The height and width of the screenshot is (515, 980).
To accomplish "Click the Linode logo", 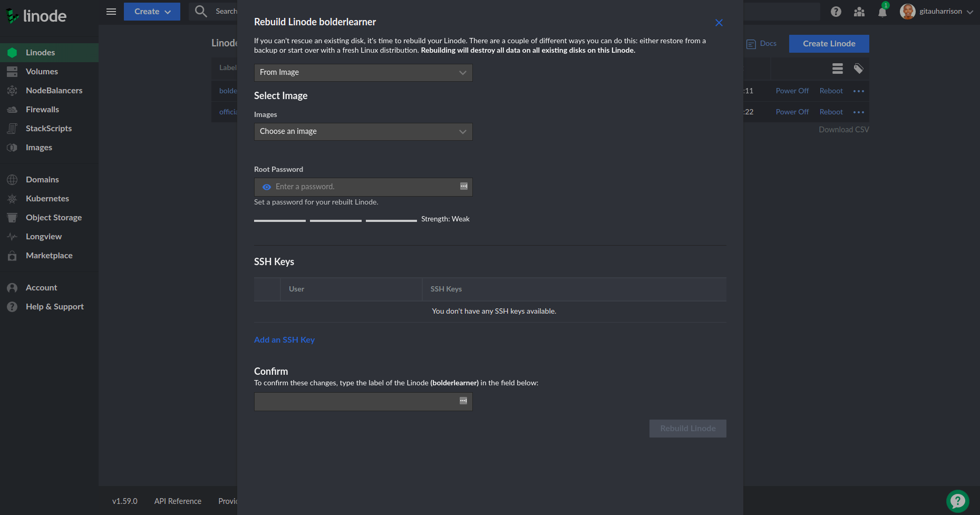I will [x=36, y=16].
